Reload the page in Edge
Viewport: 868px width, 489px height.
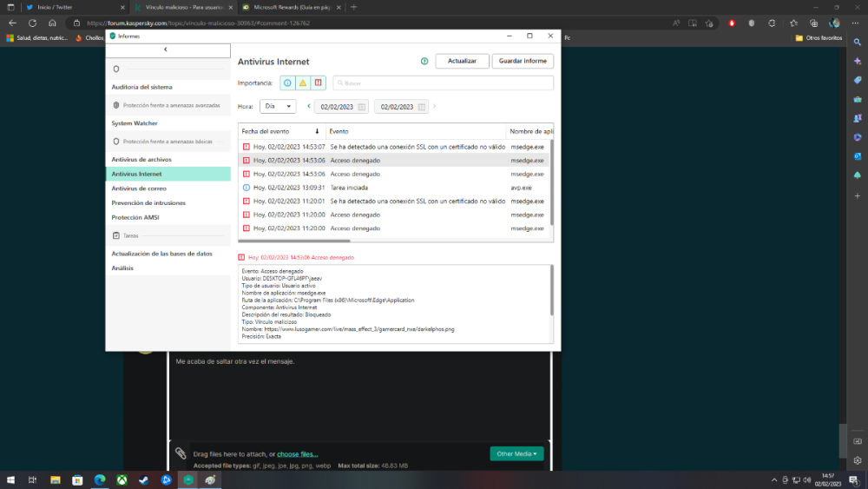pyautogui.click(x=33, y=23)
